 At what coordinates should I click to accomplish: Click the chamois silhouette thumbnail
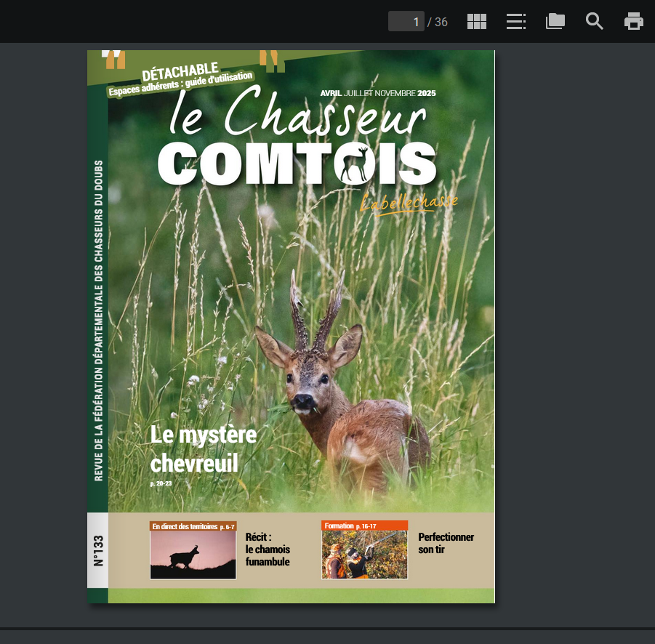[193, 555]
